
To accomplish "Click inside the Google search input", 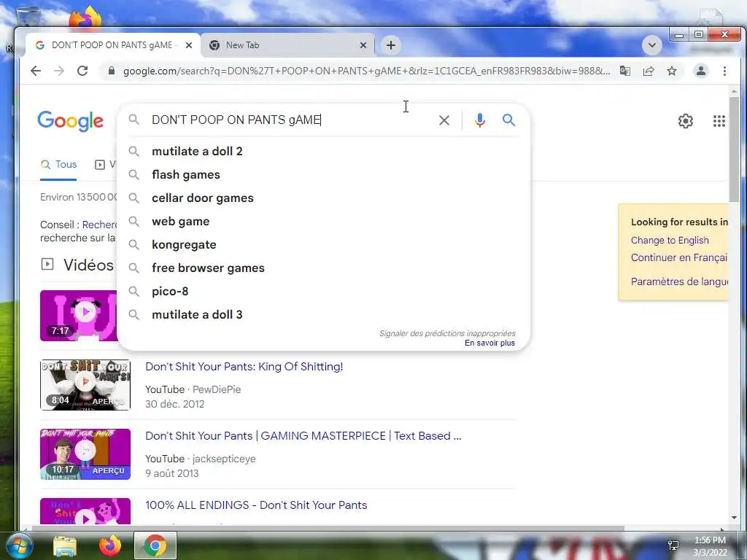I will (290, 120).
